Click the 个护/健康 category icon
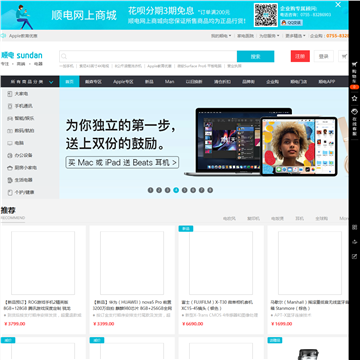 point(10,193)
